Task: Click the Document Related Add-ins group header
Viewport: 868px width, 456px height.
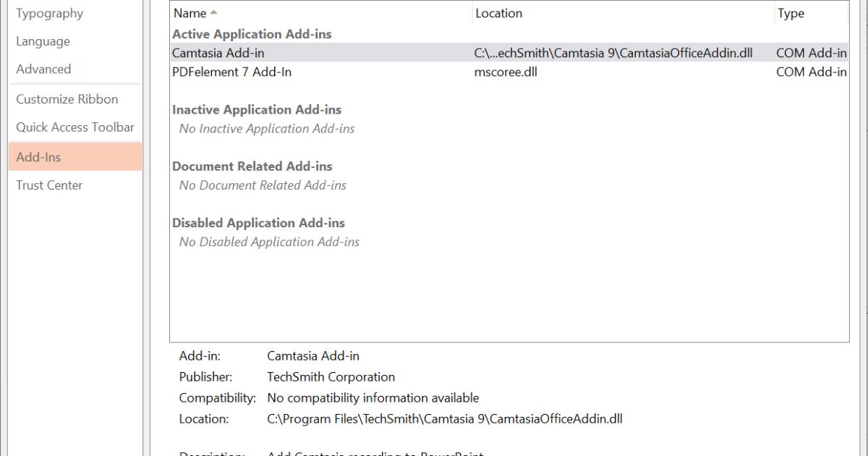Action: (x=252, y=166)
